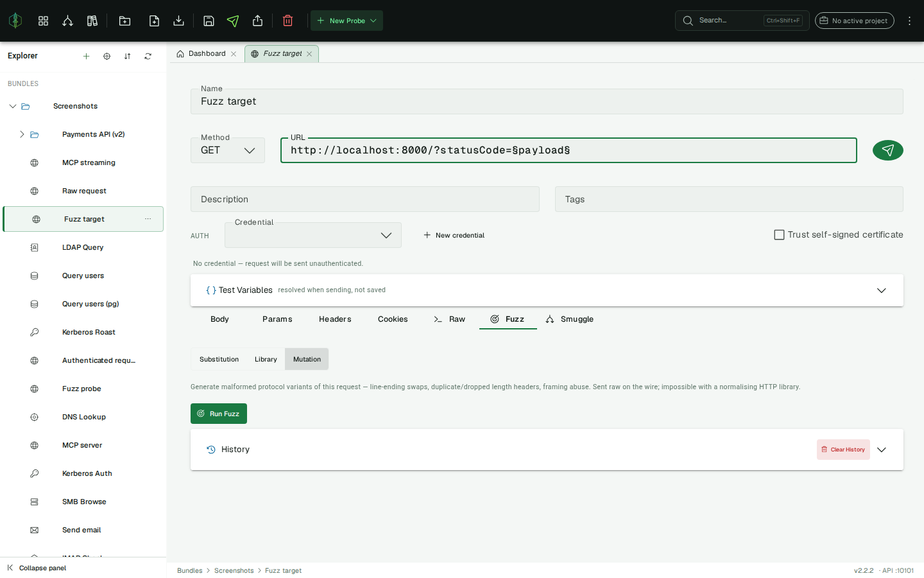Click the round green send request button
This screenshot has height=578, width=924.
click(888, 150)
